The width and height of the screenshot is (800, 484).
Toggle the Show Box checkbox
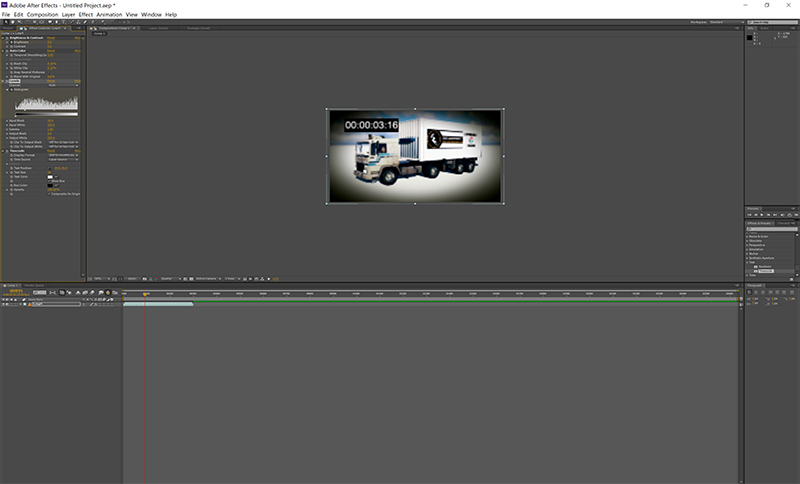click(49, 181)
